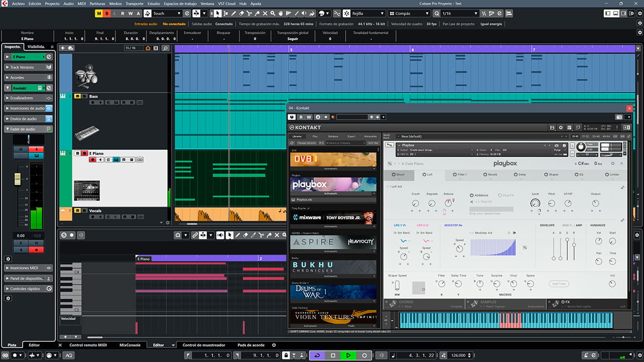644x362 pixels.
Task: Open the VST Cloud menu
Action: pyautogui.click(x=226, y=3)
